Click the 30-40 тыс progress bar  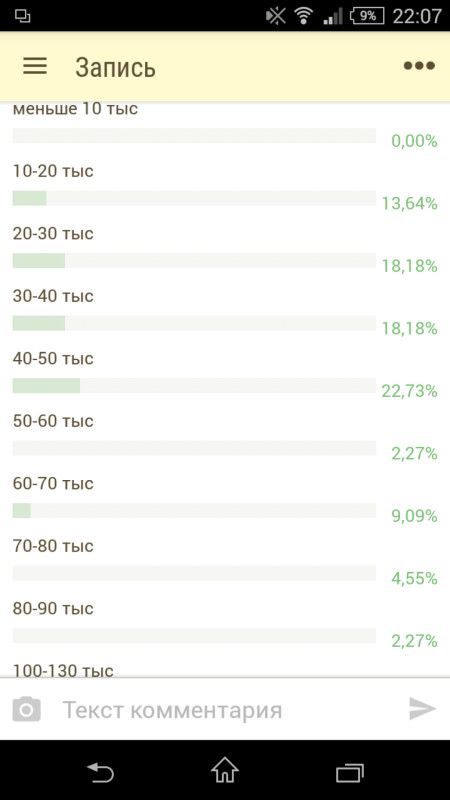(194, 323)
